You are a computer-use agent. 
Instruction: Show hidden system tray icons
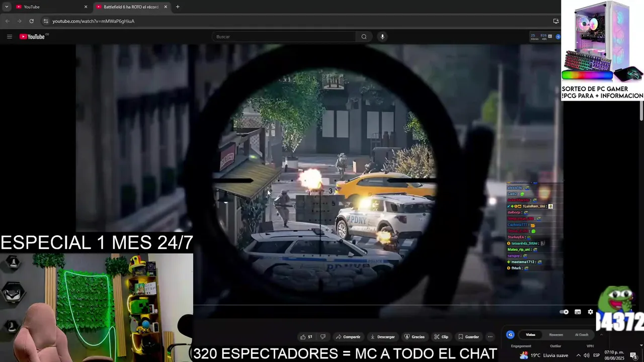click(578, 355)
